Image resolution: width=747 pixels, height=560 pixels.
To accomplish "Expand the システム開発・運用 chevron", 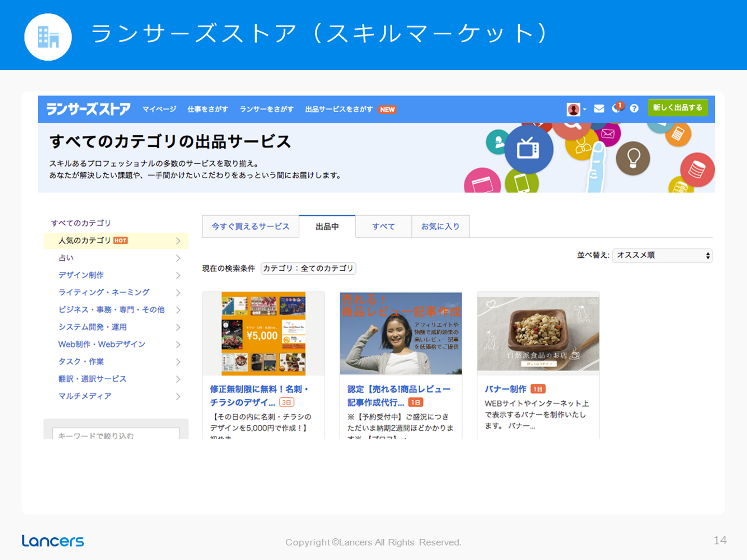I will click(178, 327).
